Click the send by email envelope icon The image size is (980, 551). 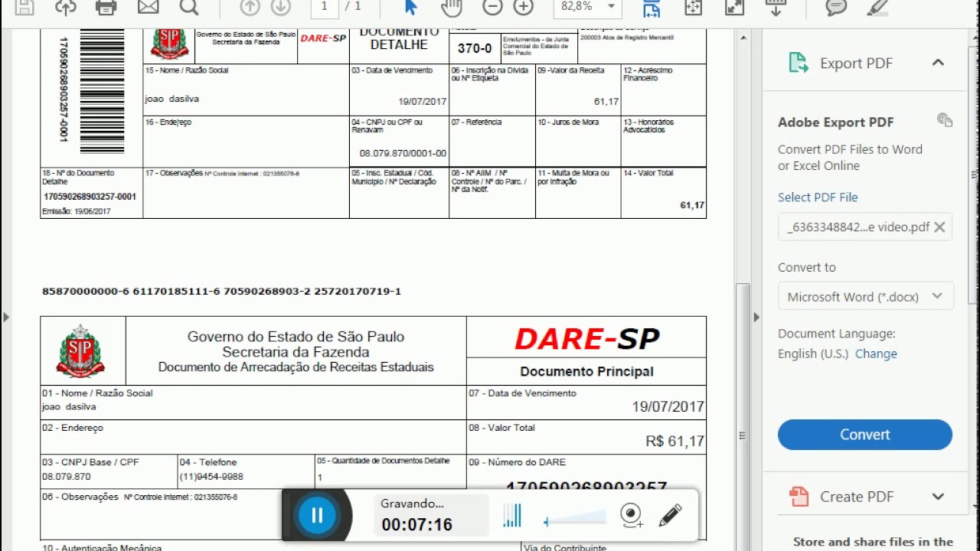[x=148, y=7]
